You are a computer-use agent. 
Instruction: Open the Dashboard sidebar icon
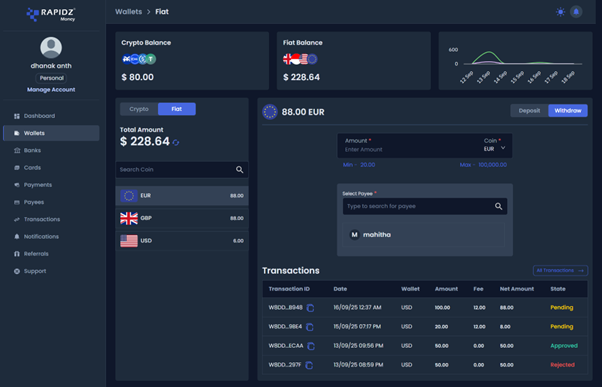click(x=17, y=116)
